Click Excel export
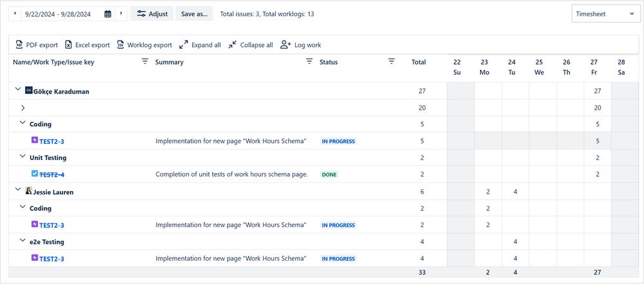Viewport: 644px width, 284px height. 88,45
